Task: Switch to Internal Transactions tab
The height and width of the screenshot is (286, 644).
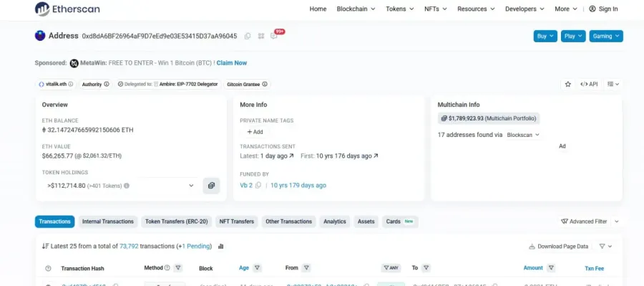Action: (108, 221)
